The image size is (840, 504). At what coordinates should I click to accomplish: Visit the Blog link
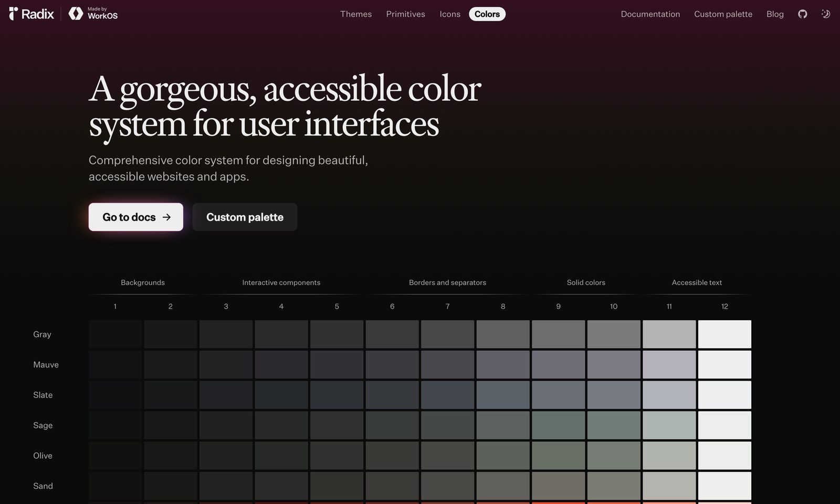(x=775, y=14)
